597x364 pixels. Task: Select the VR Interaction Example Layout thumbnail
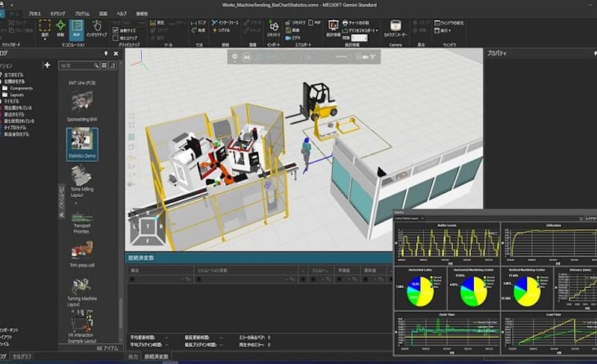(81, 326)
